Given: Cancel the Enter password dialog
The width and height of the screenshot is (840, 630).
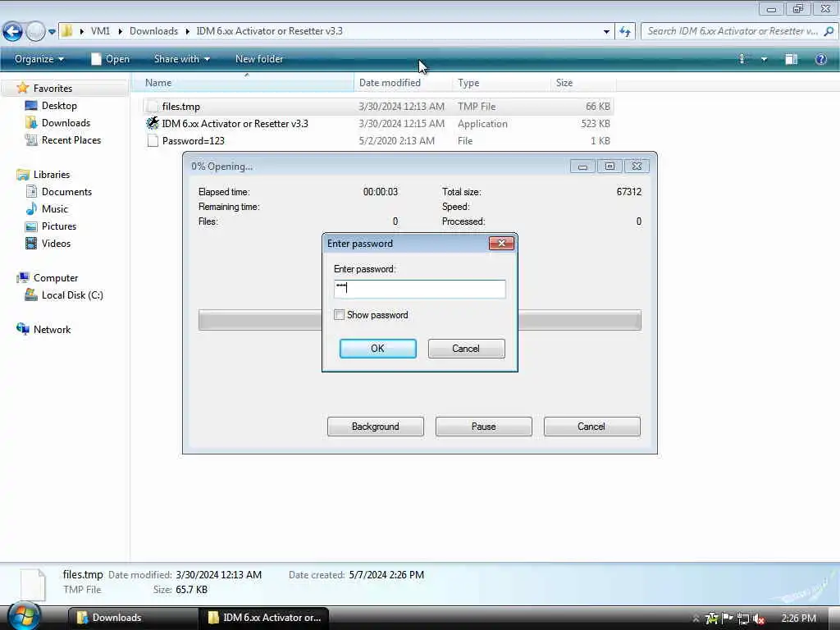Looking at the screenshot, I should (x=466, y=349).
